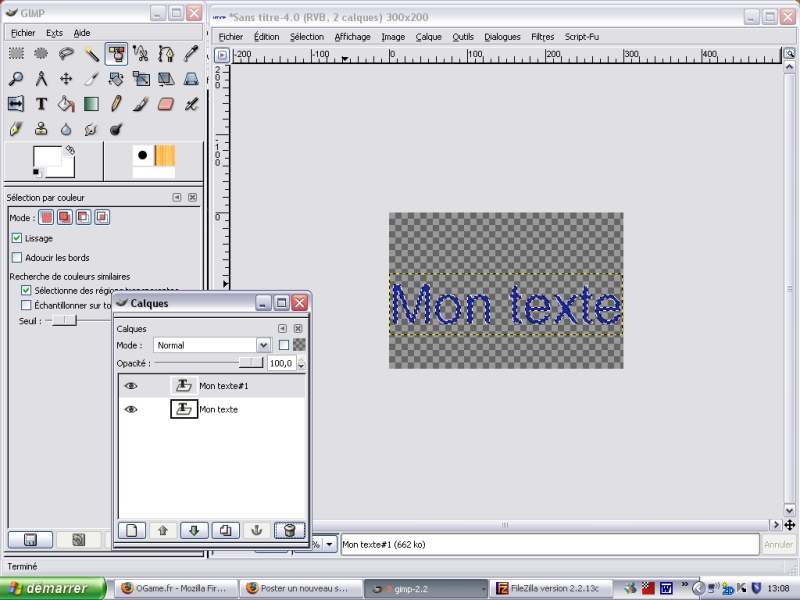The width and height of the screenshot is (800, 600).
Task: Select the Bucket Fill tool
Action: [66, 104]
